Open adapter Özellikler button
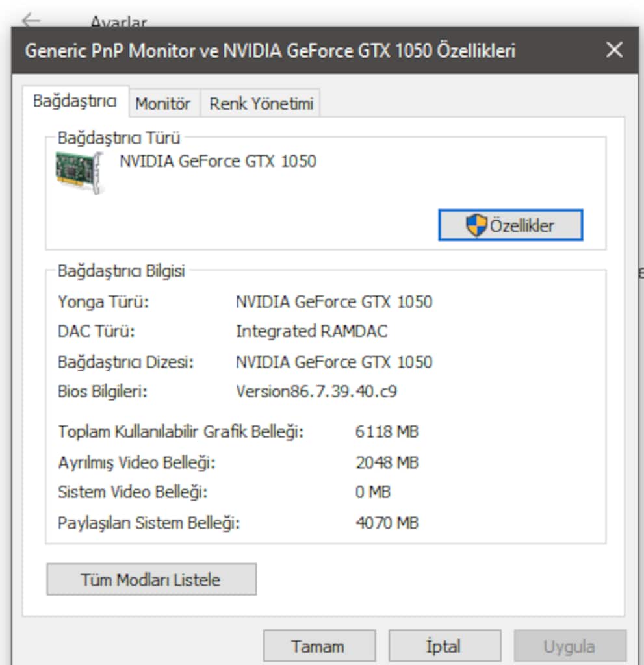 pyautogui.click(x=511, y=225)
